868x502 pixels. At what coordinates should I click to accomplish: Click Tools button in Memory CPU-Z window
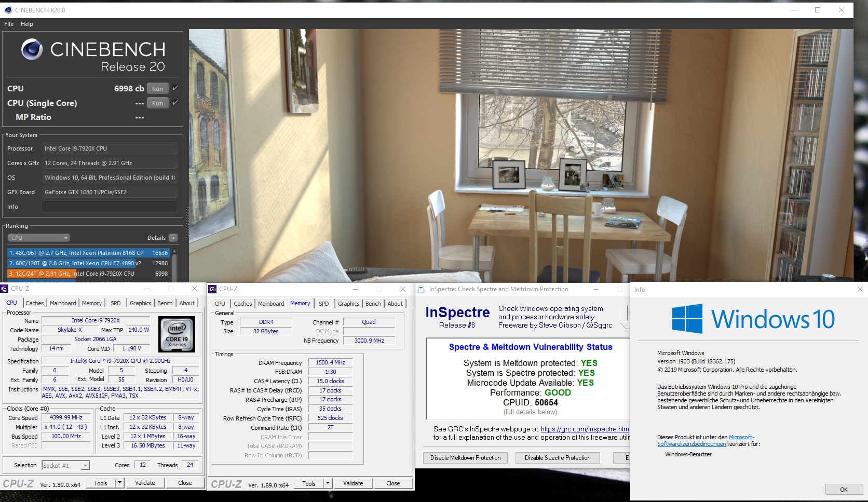pos(309,484)
